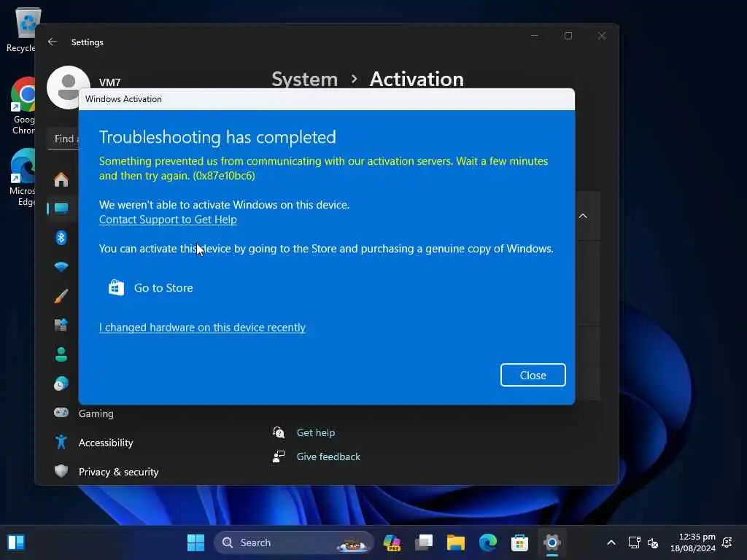The width and height of the screenshot is (747, 560).
Task: Open the Windows Start menu
Action: [196, 542]
